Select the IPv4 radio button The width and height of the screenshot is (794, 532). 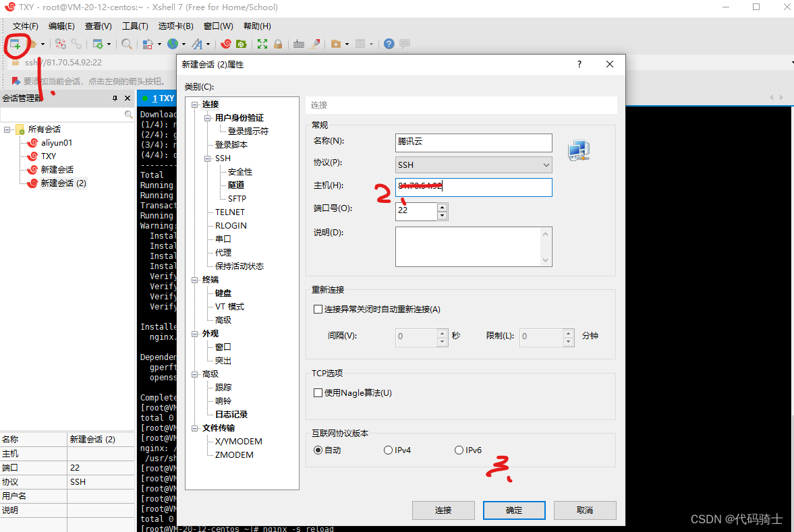[x=389, y=450]
